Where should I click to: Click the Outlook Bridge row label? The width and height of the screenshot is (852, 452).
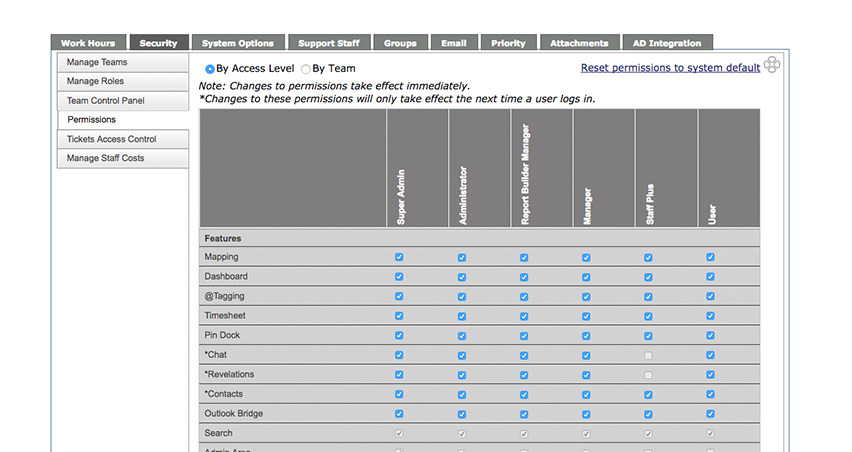234,413
